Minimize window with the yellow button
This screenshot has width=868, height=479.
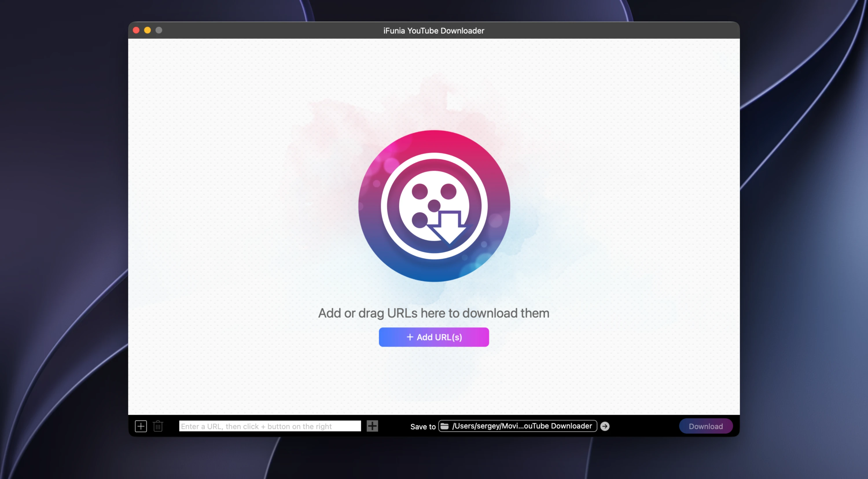[x=147, y=30]
